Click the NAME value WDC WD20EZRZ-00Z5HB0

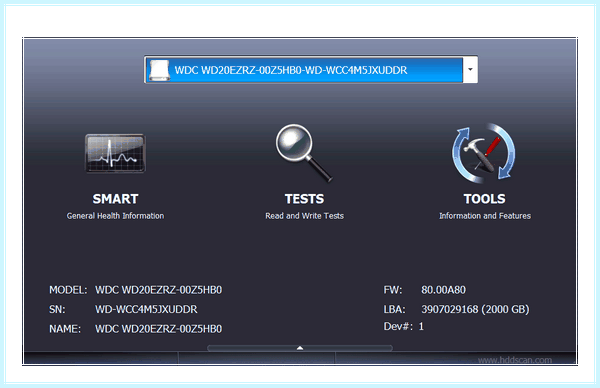(x=158, y=329)
